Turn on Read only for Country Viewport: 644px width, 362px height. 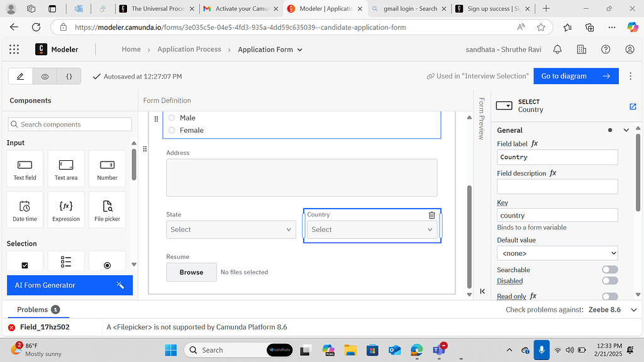coord(609,295)
